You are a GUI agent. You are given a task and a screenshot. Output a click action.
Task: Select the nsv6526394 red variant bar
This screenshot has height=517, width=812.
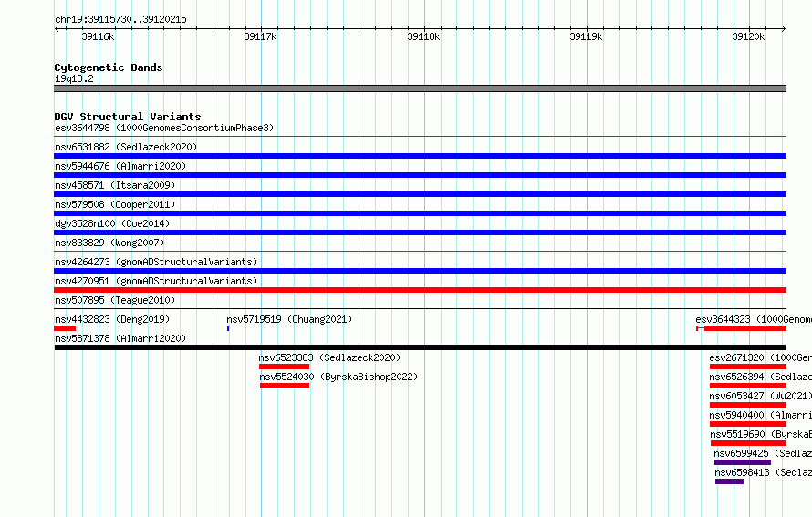click(x=748, y=386)
